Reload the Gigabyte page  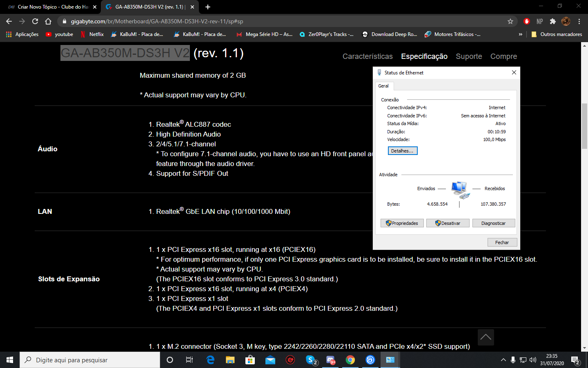[x=35, y=21]
